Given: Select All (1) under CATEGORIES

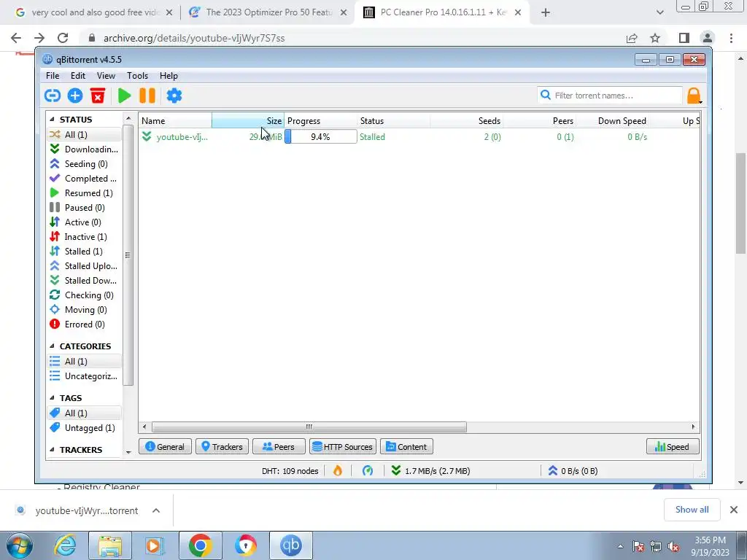Looking at the screenshot, I should pos(85,362).
